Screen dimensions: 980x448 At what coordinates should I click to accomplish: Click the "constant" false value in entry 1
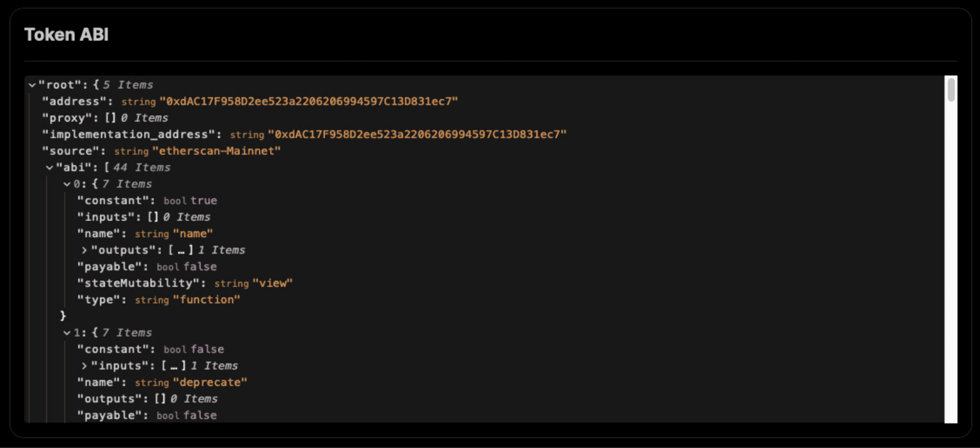(x=207, y=349)
